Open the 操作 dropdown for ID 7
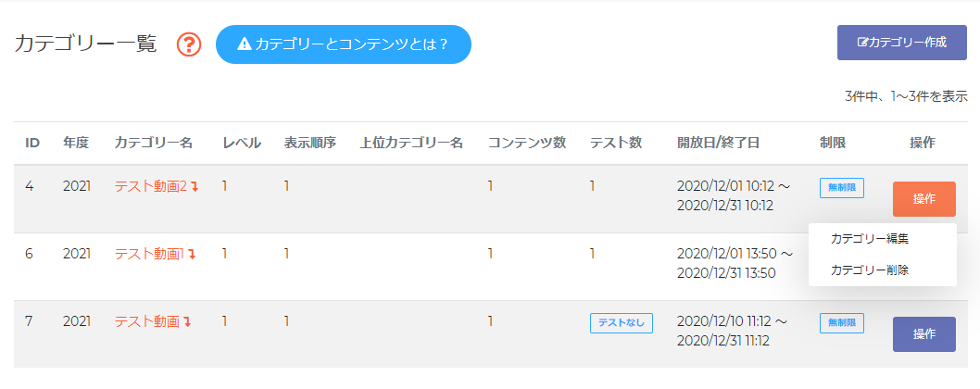Screen dimensions: 980x389 pyautogui.click(x=923, y=334)
